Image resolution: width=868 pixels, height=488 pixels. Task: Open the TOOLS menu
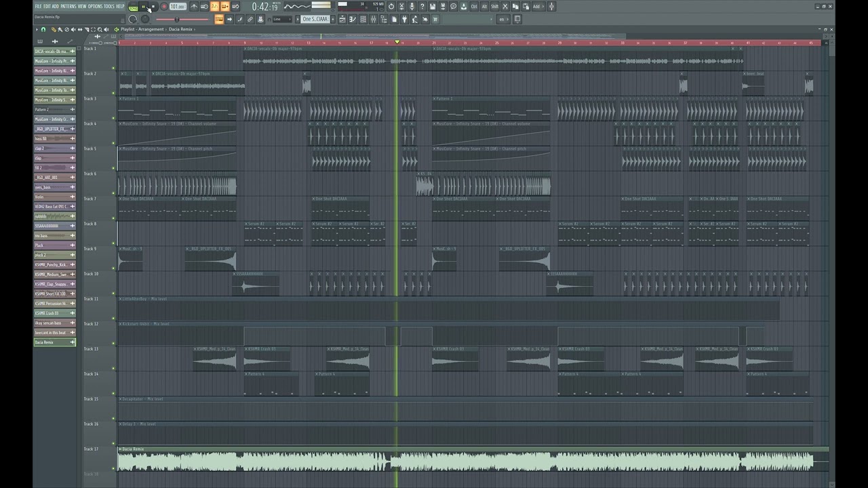tap(109, 6)
